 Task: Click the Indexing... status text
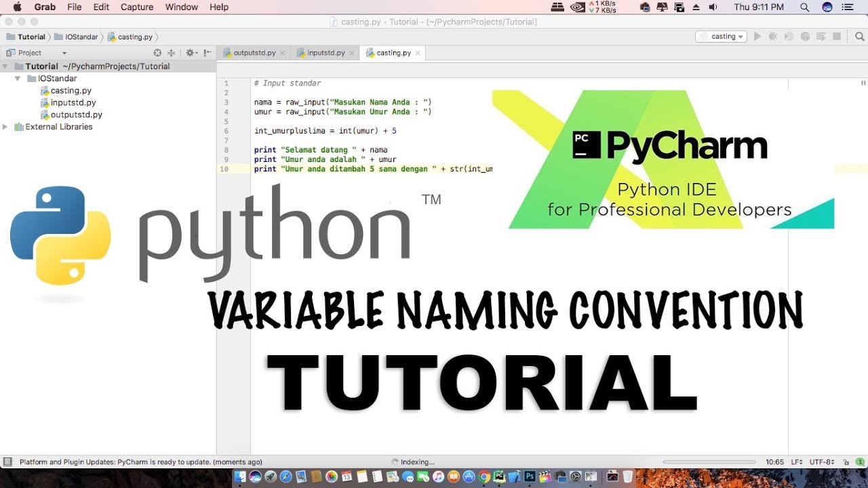tap(418, 462)
